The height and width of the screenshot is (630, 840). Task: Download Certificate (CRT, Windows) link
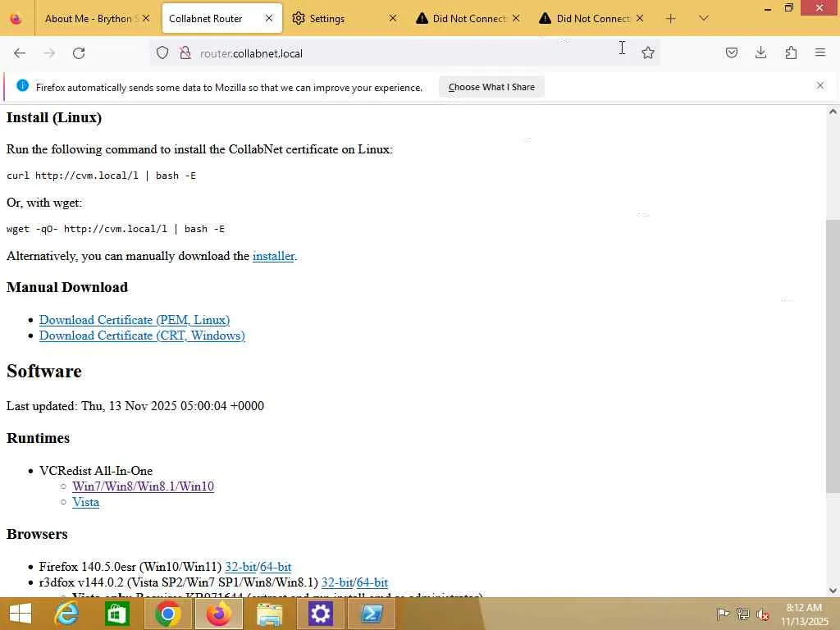142,336
